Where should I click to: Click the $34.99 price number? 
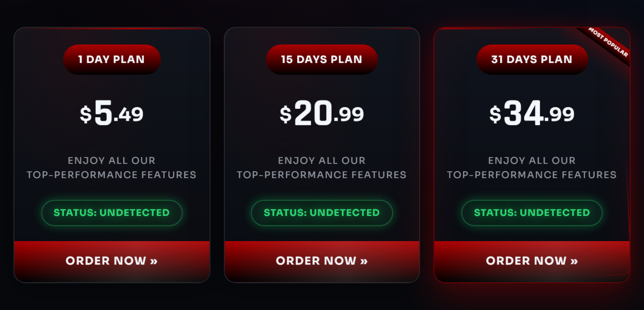coord(532,113)
